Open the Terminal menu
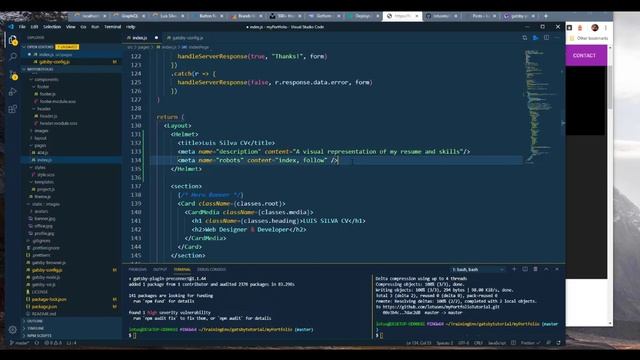This screenshot has height=360, width=640. pyautogui.click(x=113, y=27)
